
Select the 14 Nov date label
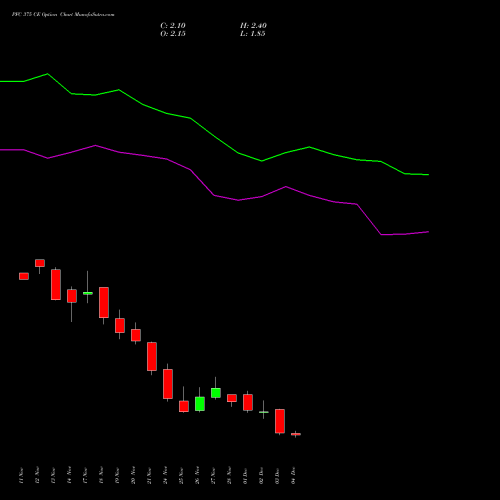point(69,475)
